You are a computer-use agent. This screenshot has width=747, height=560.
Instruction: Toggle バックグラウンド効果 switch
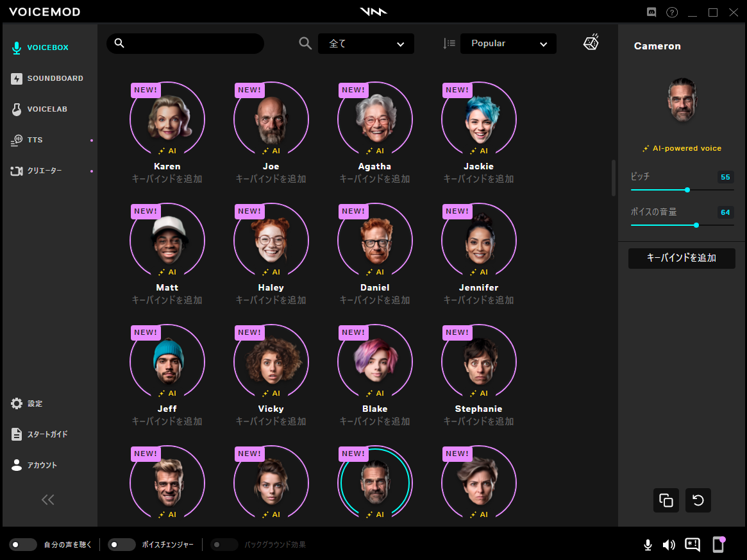click(x=224, y=544)
